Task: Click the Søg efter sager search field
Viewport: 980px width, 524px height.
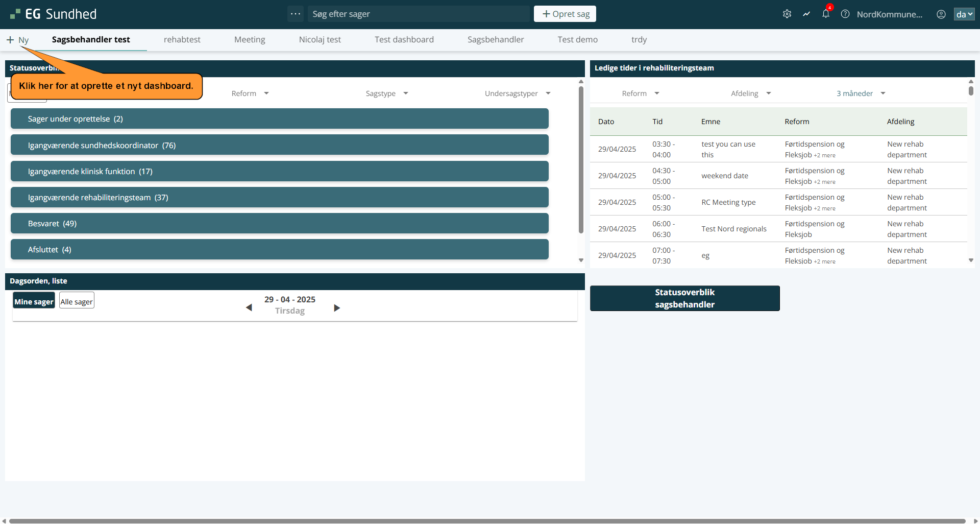Action: (x=419, y=14)
